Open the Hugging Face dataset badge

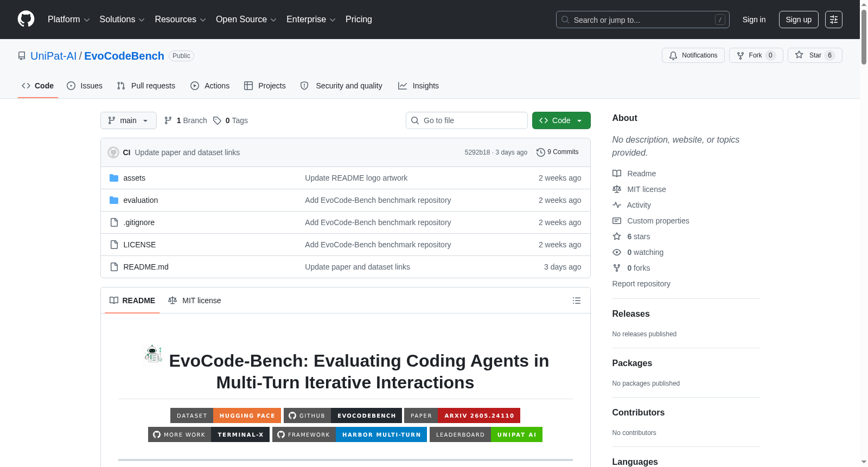[226, 415]
